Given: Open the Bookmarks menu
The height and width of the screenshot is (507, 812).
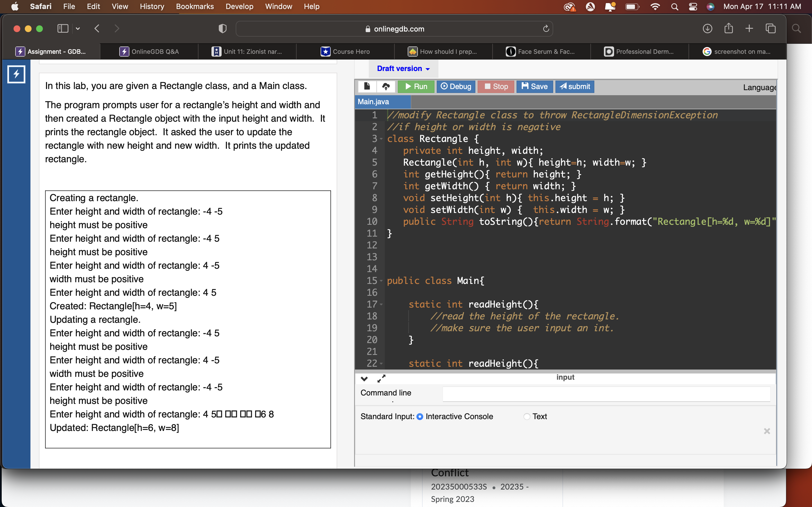Looking at the screenshot, I should click(195, 6).
